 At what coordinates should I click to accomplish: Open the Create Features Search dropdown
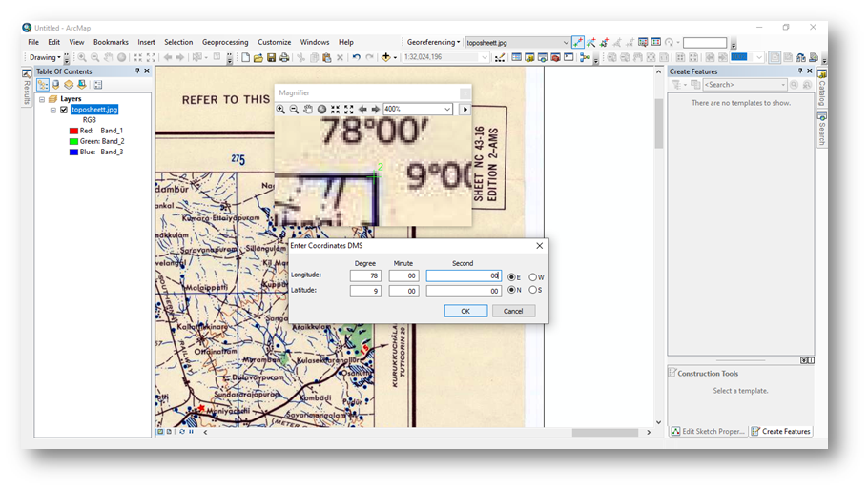(783, 85)
